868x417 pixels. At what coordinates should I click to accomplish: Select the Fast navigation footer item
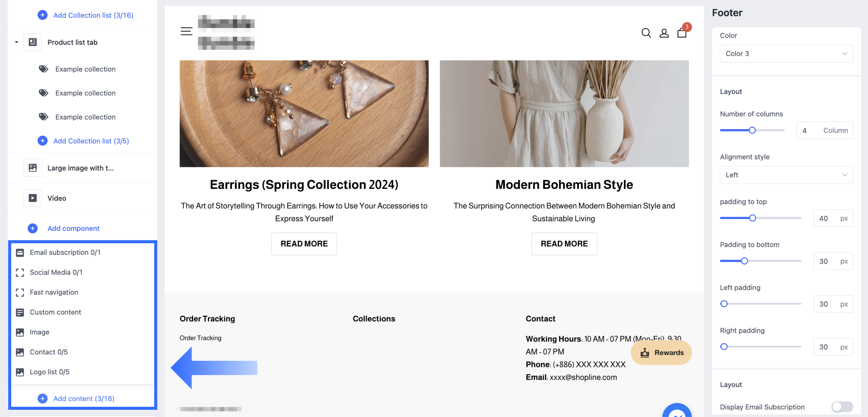(54, 292)
